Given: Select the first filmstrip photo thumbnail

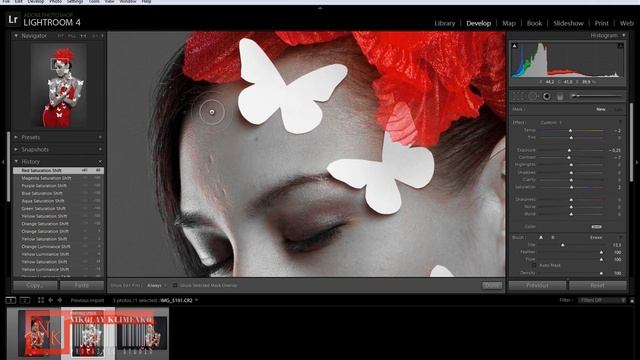Looking at the screenshot, I should [x=35, y=333].
